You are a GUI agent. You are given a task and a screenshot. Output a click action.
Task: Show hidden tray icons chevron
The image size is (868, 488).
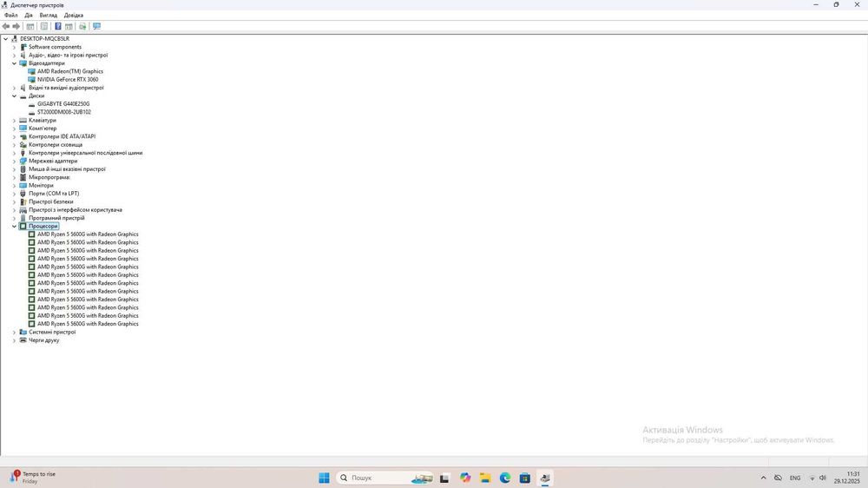coord(763,478)
